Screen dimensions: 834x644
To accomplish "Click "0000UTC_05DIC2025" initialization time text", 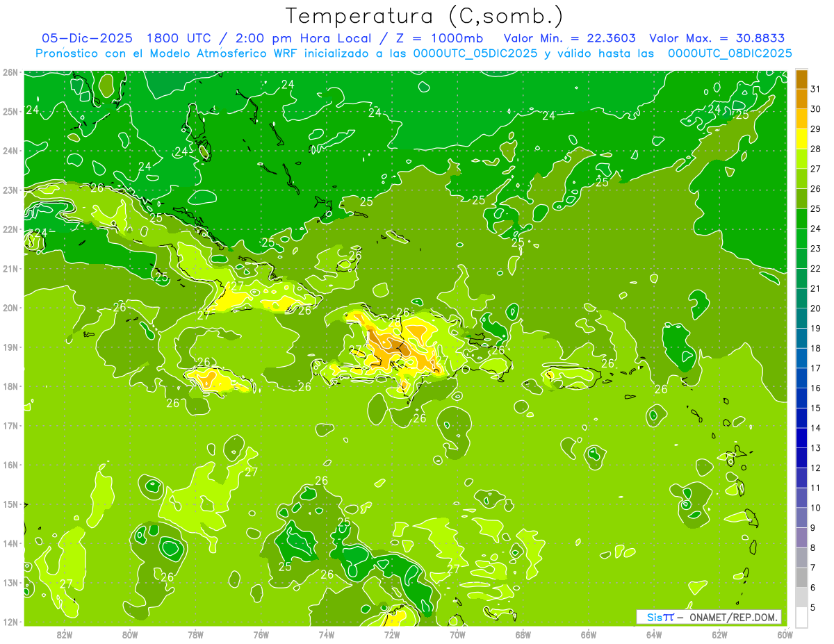I will pyautogui.click(x=475, y=53).
